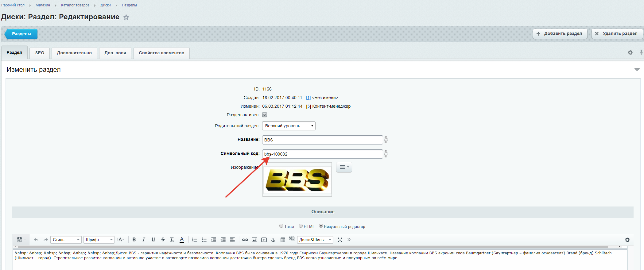Open Магазин breadcrumb link
This screenshot has width=644, height=270.
(x=43, y=5)
